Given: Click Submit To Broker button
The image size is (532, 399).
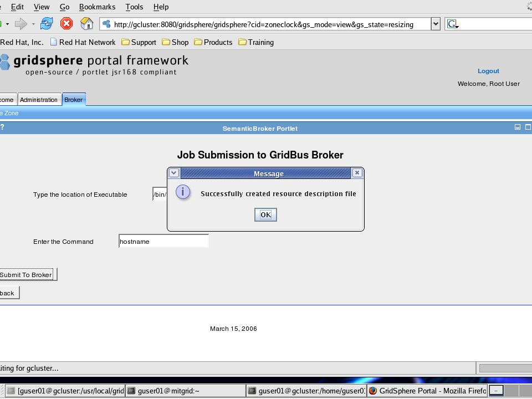Looking at the screenshot, I should 28,274.
